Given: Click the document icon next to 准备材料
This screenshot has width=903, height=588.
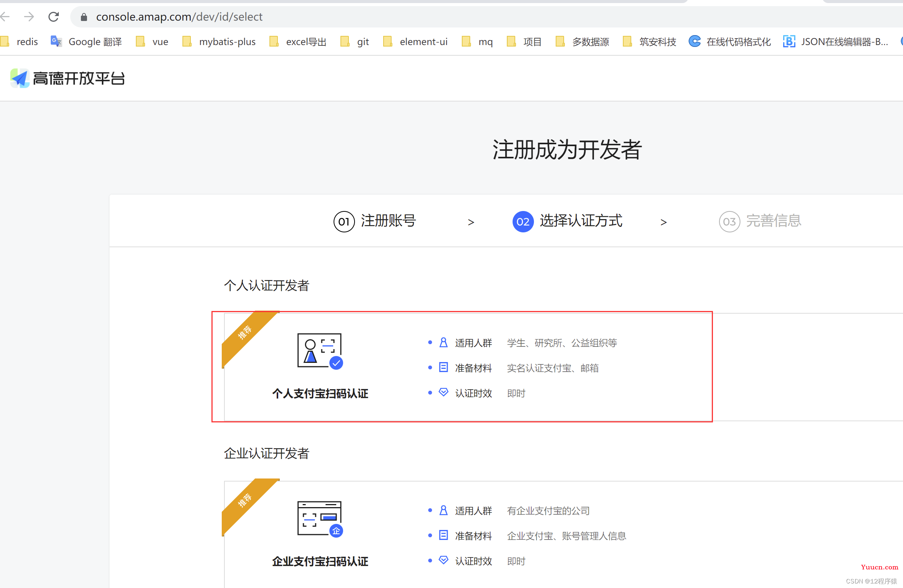Looking at the screenshot, I should tap(442, 368).
